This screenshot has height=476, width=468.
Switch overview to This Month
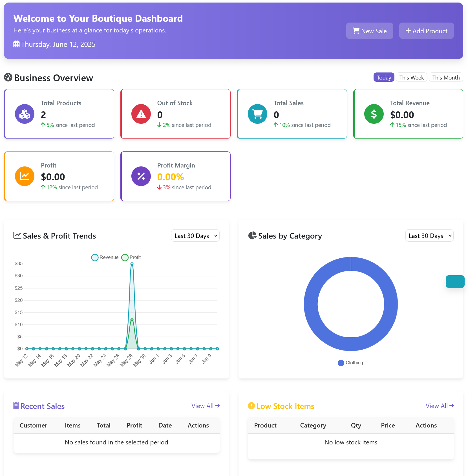point(446,78)
